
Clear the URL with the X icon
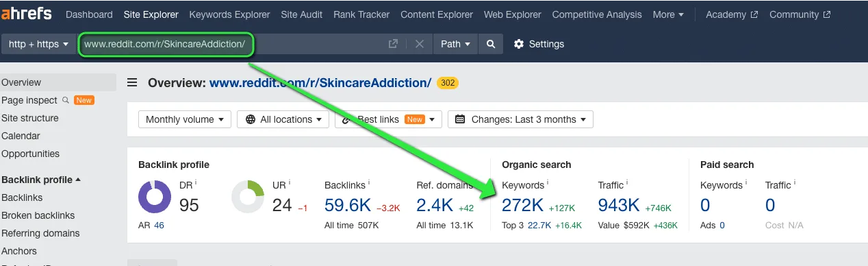[419, 44]
